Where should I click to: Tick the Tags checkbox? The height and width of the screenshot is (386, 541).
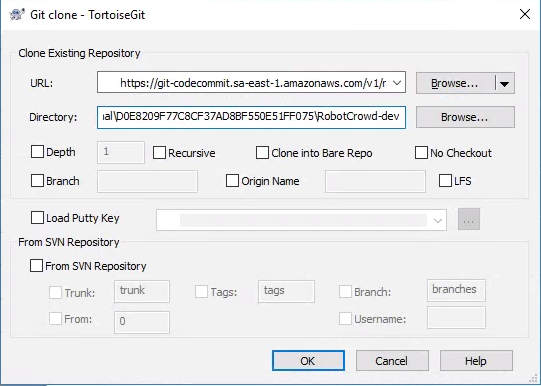click(x=201, y=292)
